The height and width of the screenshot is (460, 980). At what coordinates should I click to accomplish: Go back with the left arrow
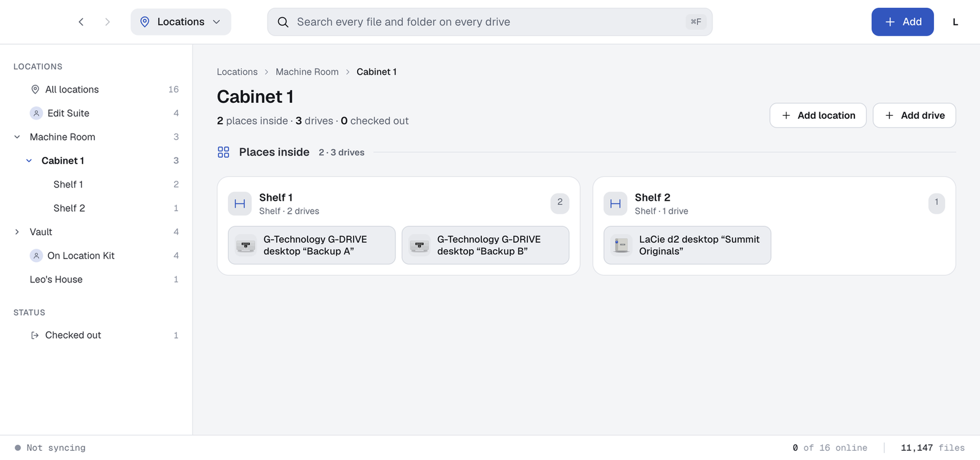pos(81,22)
